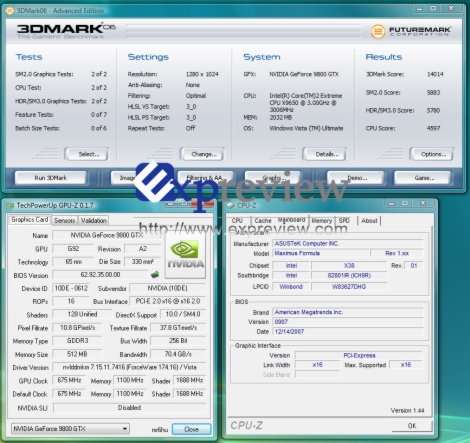Click the Model value Maximus Formula

pyautogui.click(x=321, y=253)
